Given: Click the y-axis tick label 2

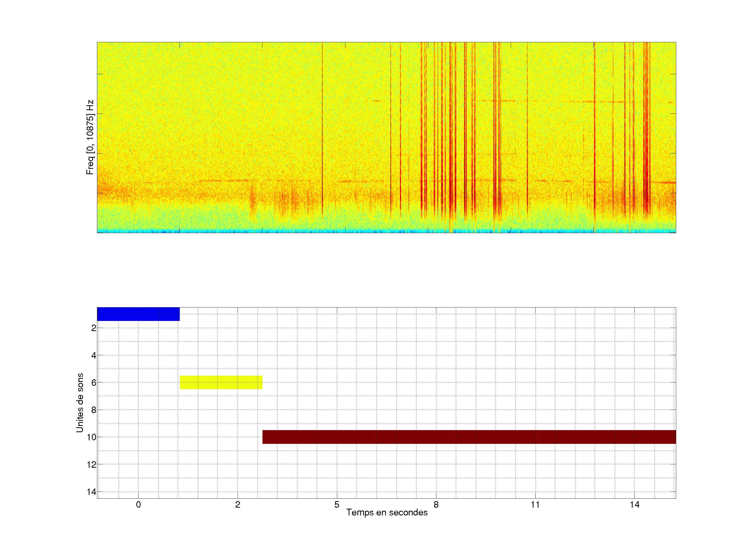Looking at the screenshot, I should (x=94, y=328).
